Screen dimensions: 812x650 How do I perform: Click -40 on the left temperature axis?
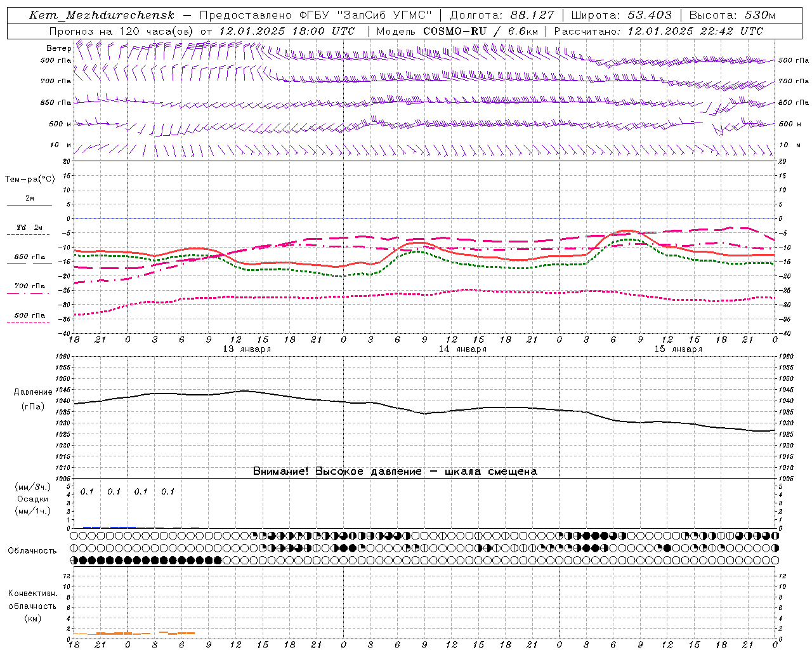coord(65,333)
